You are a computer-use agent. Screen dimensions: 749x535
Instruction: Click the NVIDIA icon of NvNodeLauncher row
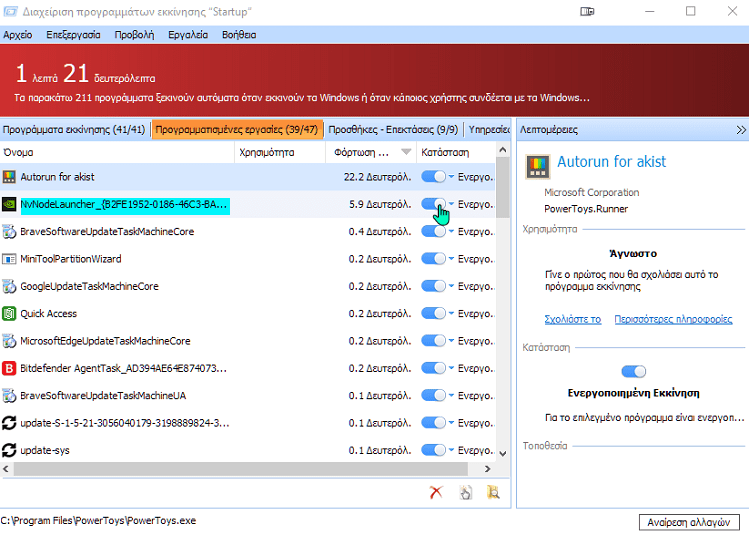[x=9, y=204]
